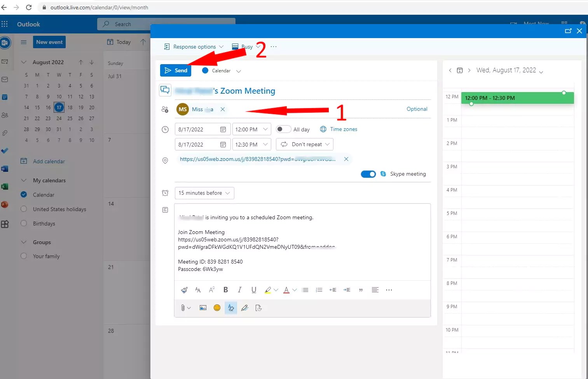This screenshot has width=588, height=379.
Task: Toggle bold formatting in the description editor
Action: [225, 290]
